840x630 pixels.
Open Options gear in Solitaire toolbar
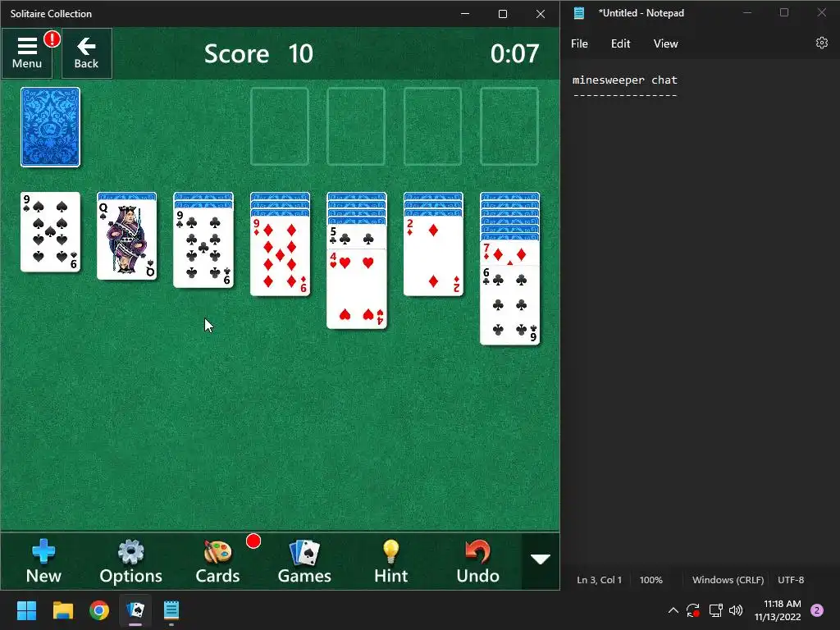(130, 561)
